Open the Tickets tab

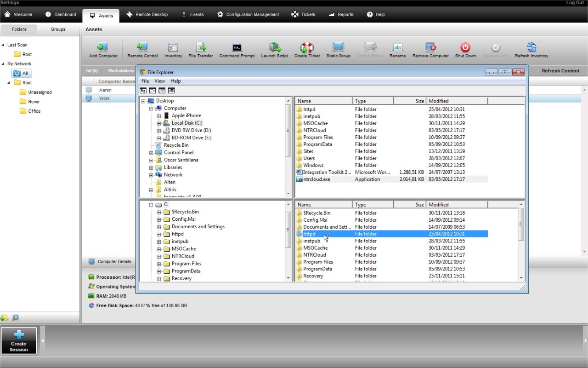[x=304, y=14]
